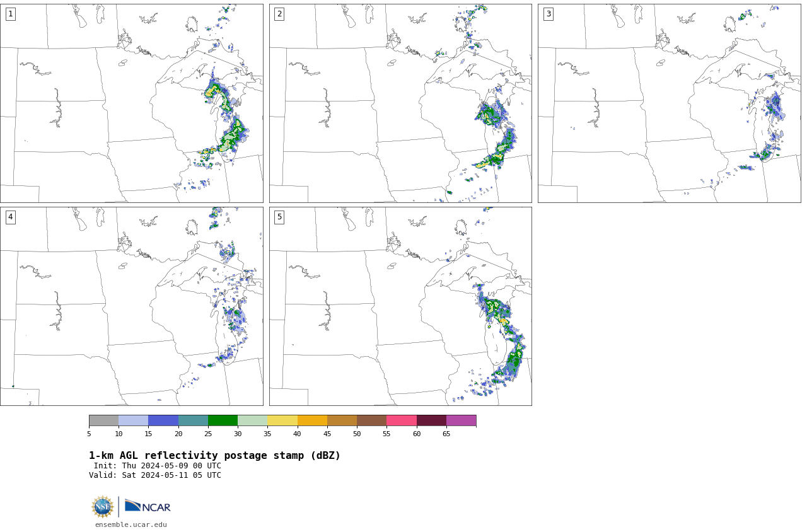This screenshot has height=532, width=807.
Task: Click the colorbar tick label '35'
Action: 267,434
